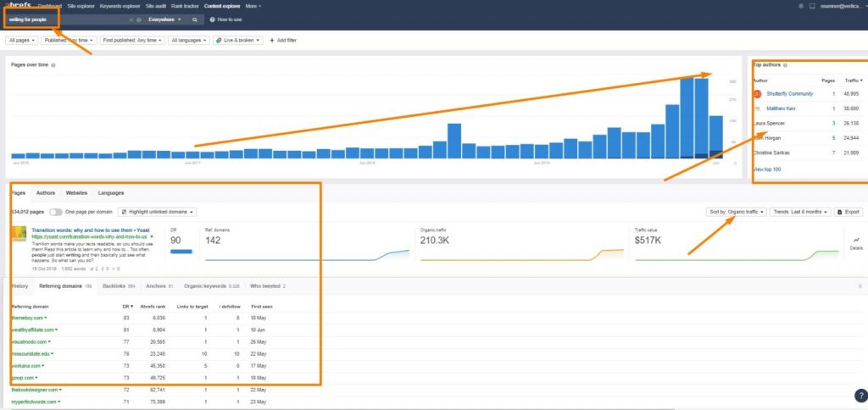Click the Shutterfly Community author link
The width and height of the screenshot is (868, 410).
coord(789,94)
